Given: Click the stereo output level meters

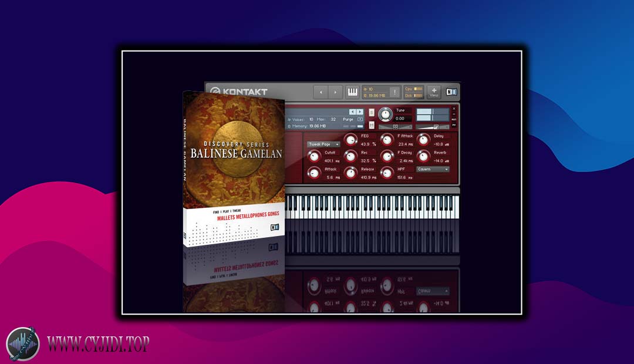Looking at the screenshot, I should pyautogui.click(x=433, y=114).
